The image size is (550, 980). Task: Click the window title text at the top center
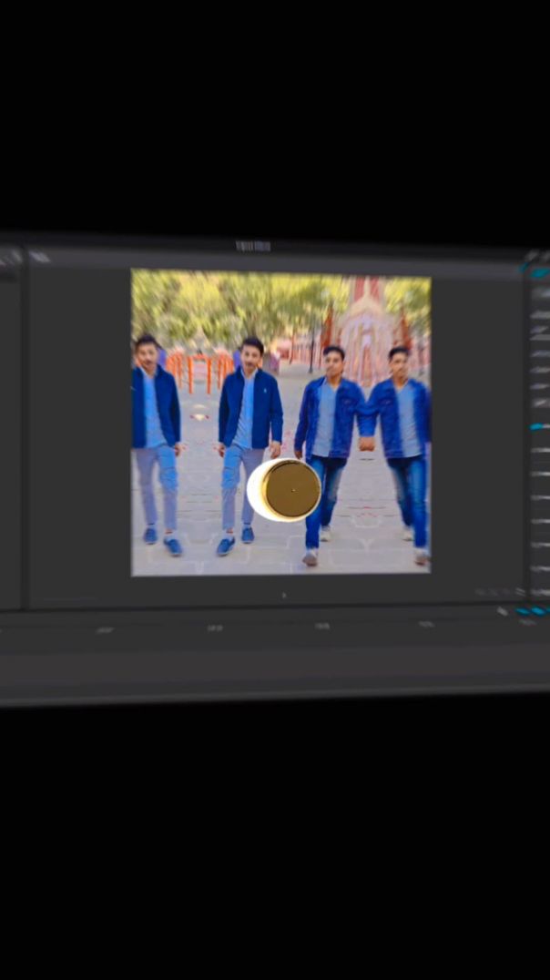tap(253, 246)
